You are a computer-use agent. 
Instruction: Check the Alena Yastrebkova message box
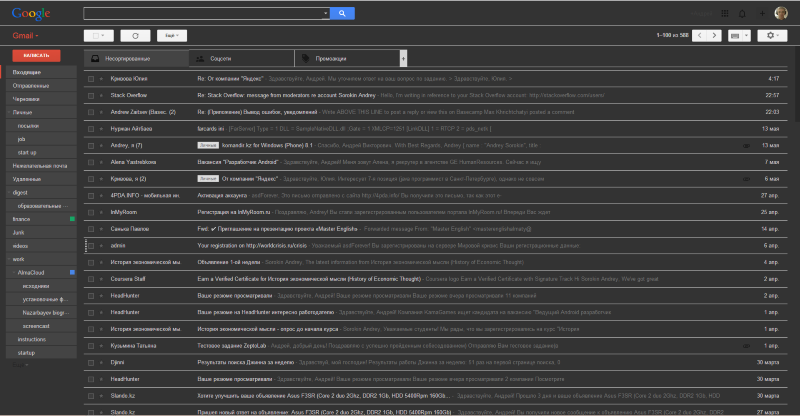[91, 162]
